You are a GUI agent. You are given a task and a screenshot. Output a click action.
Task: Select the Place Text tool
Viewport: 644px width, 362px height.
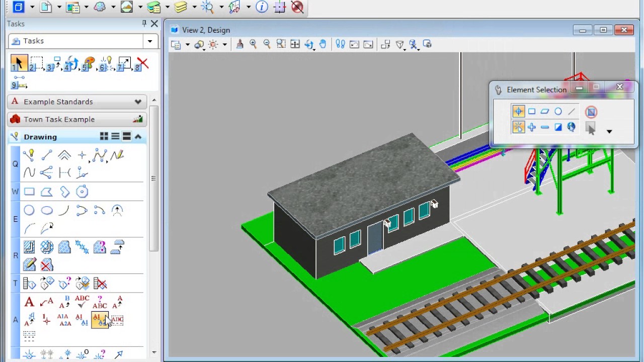tap(29, 302)
